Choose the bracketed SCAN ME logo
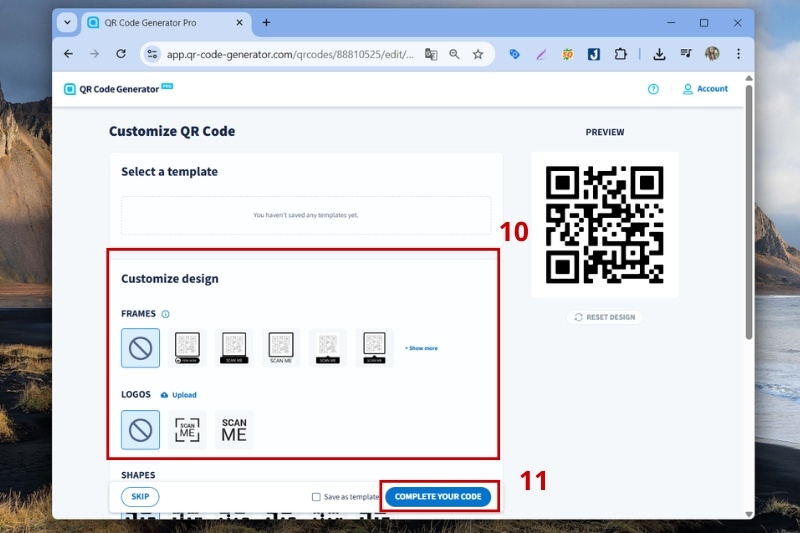This screenshot has height=533, width=800. [187, 429]
